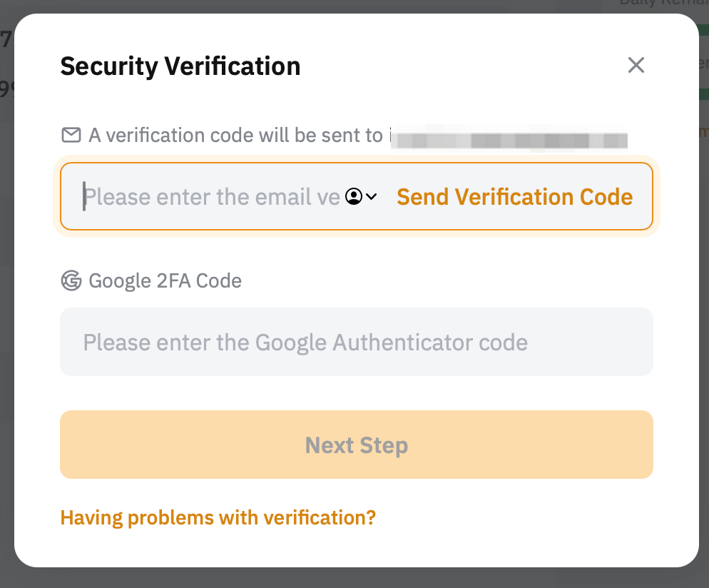Open the "Having problems with verification?" link
The height and width of the screenshot is (588, 709).
point(218,517)
